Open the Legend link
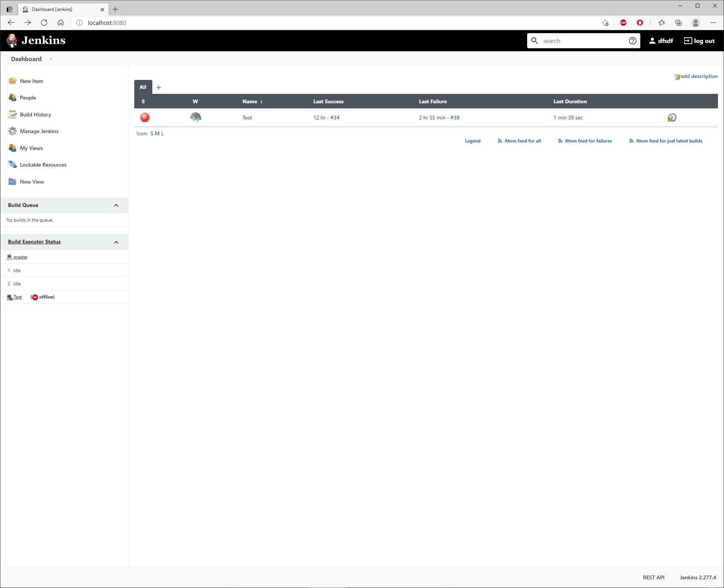This screenshot has width=724, height=588. tap(472, 141)
